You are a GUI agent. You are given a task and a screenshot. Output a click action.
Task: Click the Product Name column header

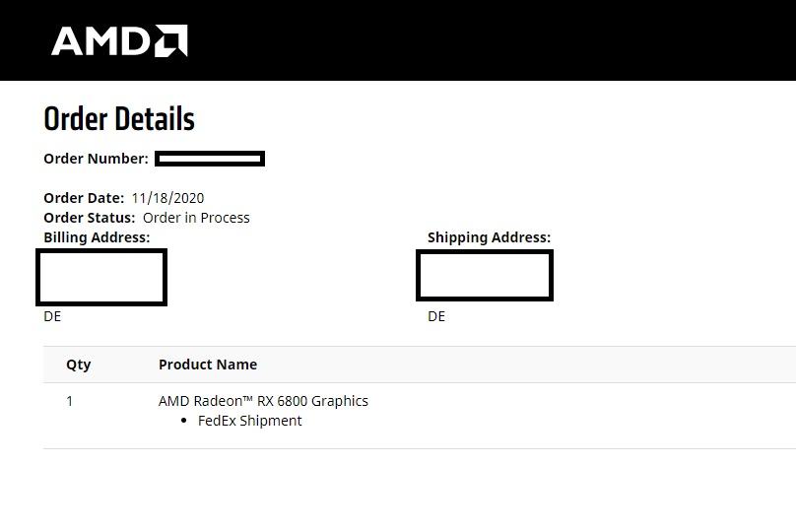(208, 365)
